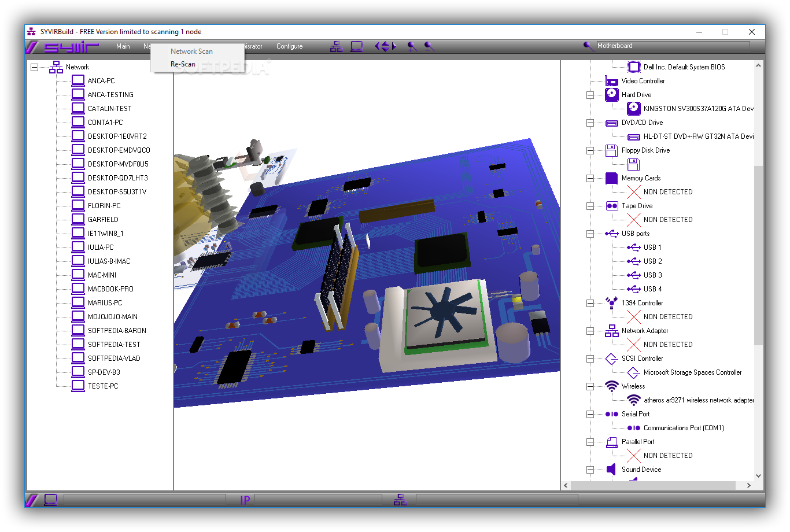This screenshot has height=532, width=790.
Task: Open the Configure menu
Action: (x=289, y=46)
